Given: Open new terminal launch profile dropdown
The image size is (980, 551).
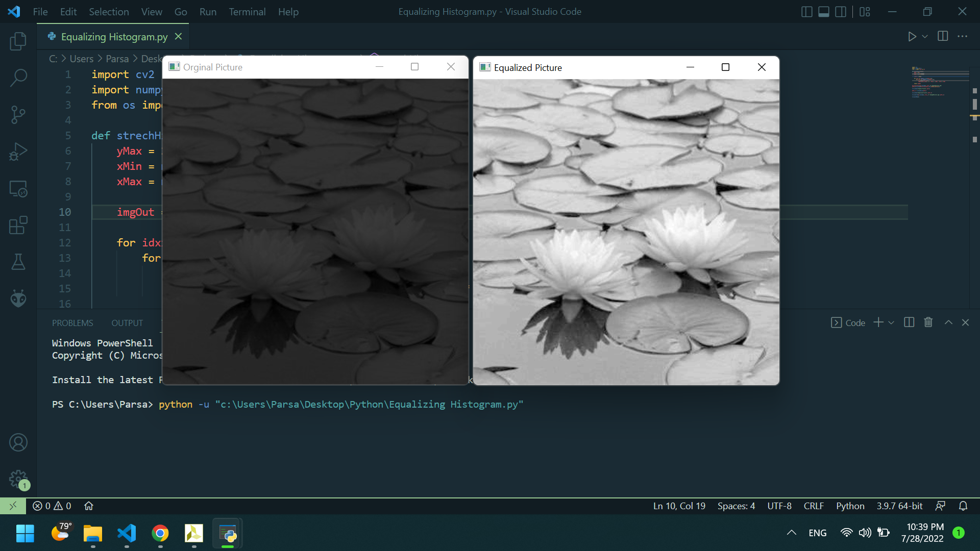Looking at the screenshot, I should [x=892, y=322].
